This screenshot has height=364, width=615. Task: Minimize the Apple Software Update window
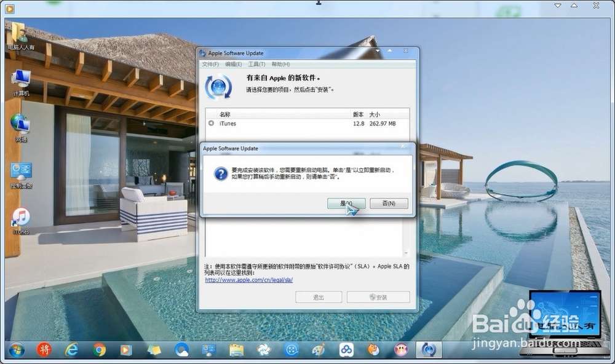(x=378, y=51)
